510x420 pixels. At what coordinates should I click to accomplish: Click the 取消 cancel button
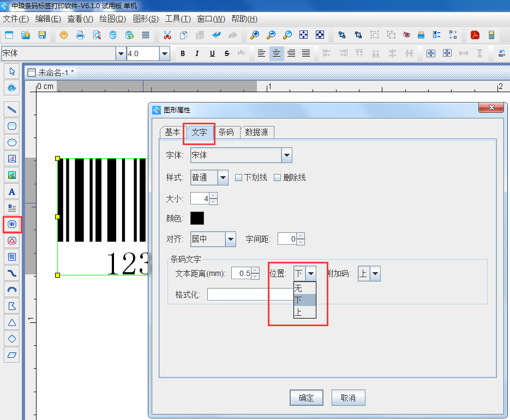coord(348,398)
